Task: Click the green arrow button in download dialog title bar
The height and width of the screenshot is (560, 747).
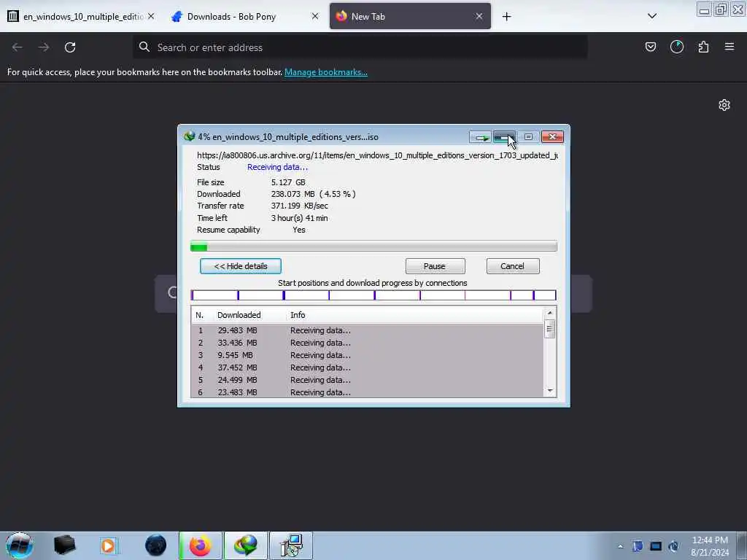Action: point(480,137)
